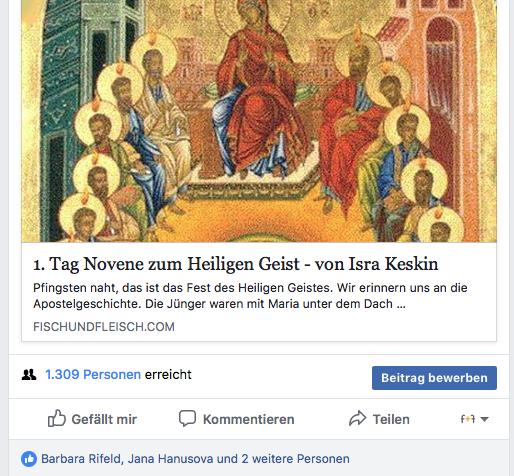Show the 2 weitere Personen list
Viewport: 514px width, 476px height.
click(x=295, y=459)
